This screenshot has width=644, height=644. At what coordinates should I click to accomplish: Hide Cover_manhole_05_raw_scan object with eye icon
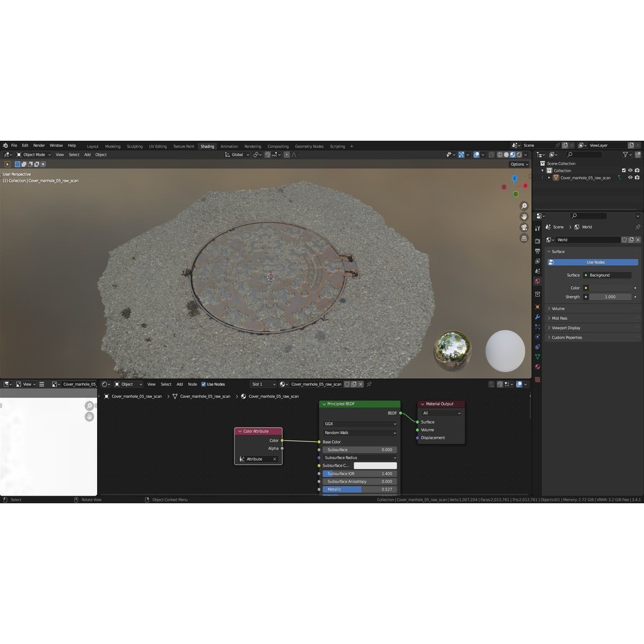630,178
